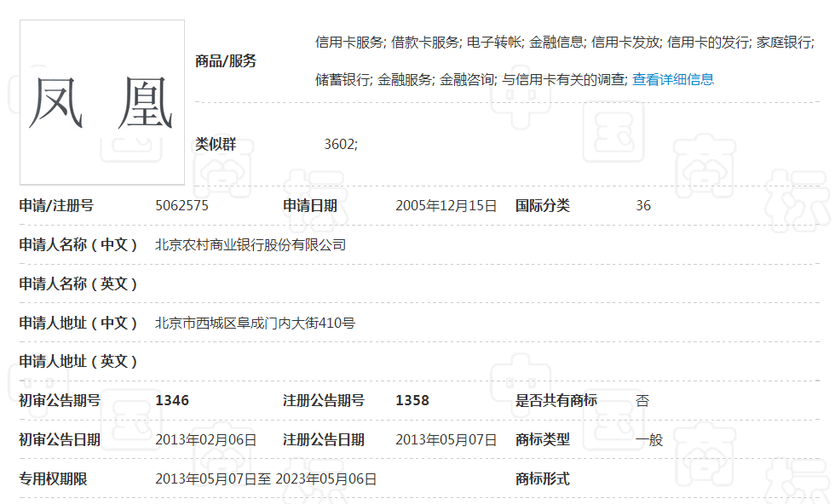Select the international class value 36
The width and height of the screenshot is (835, 504).
click(x=644, y=204)
